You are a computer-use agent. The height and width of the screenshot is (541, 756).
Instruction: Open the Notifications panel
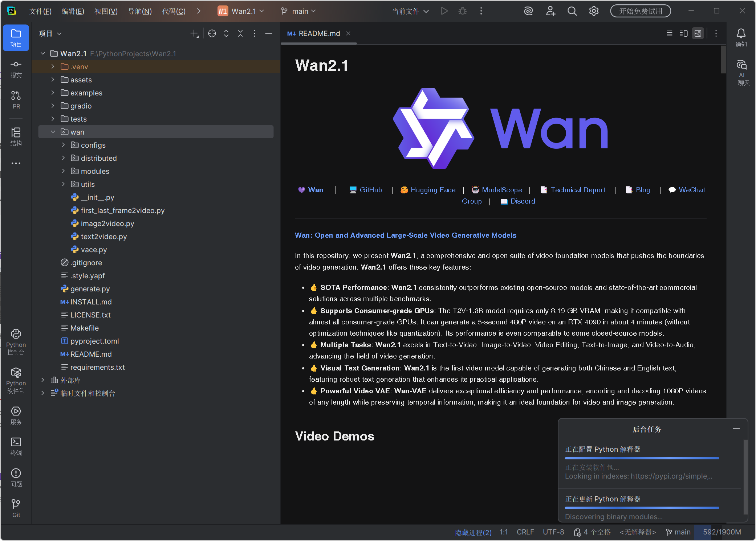pyautogui.click(x=741, y=38)
